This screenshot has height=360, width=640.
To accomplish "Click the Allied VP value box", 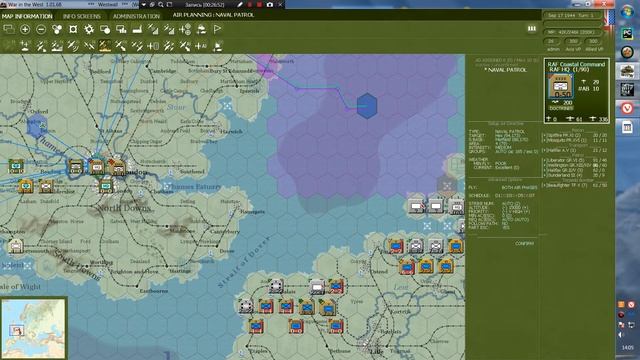I will point(593,41).
